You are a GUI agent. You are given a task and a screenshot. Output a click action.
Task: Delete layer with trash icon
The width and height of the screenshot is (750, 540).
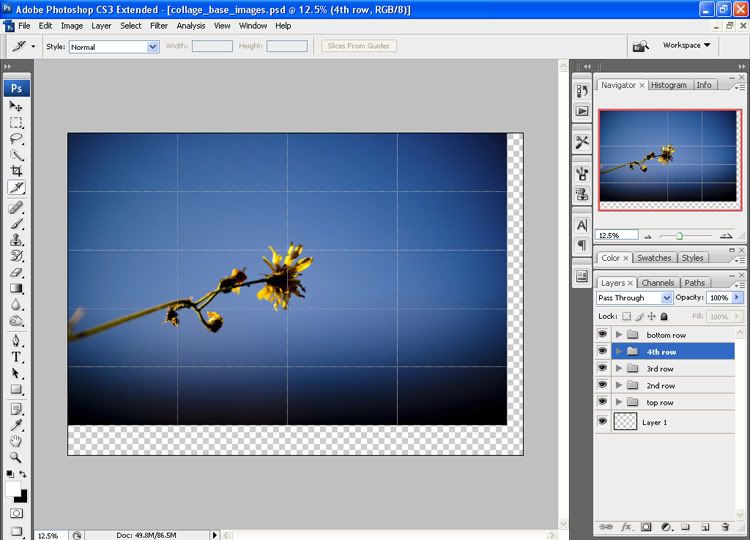click(x=725, y=527)
